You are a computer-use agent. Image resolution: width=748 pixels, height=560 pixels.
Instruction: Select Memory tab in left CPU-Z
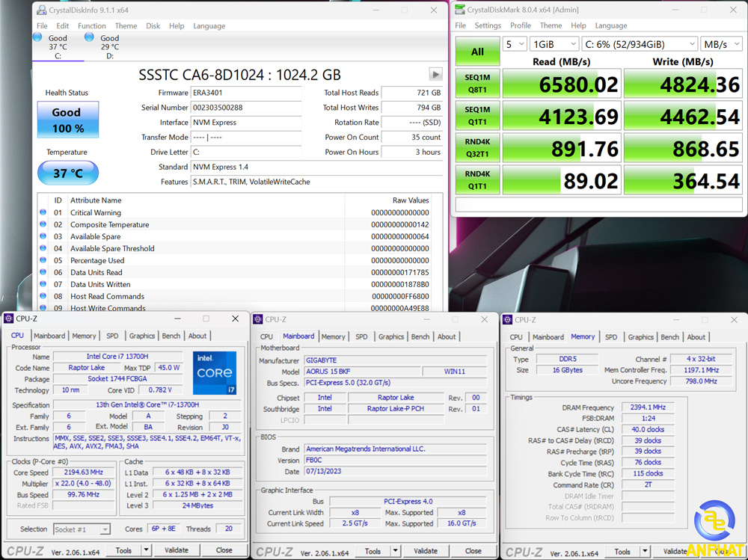pos(84,336)
